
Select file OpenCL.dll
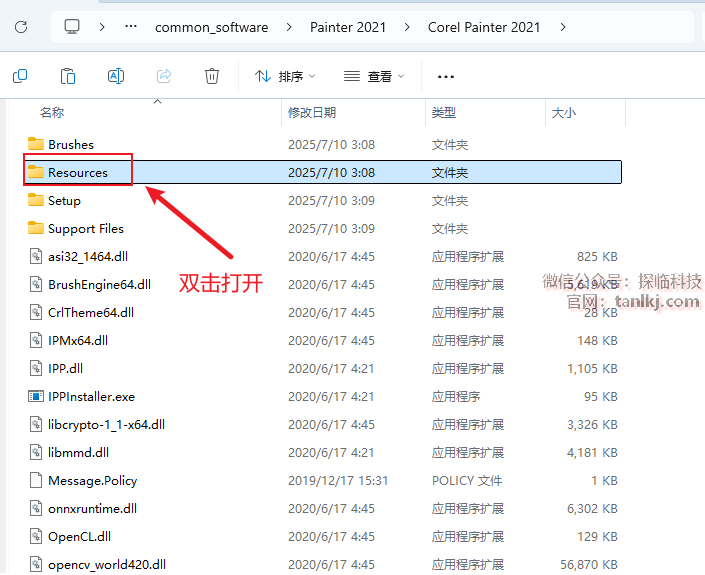79,537
